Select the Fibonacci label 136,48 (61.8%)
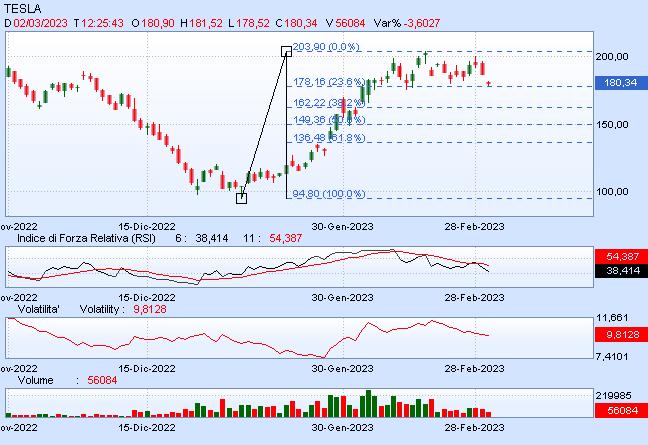Screen dimensions: 648x445 click(329, 138)
